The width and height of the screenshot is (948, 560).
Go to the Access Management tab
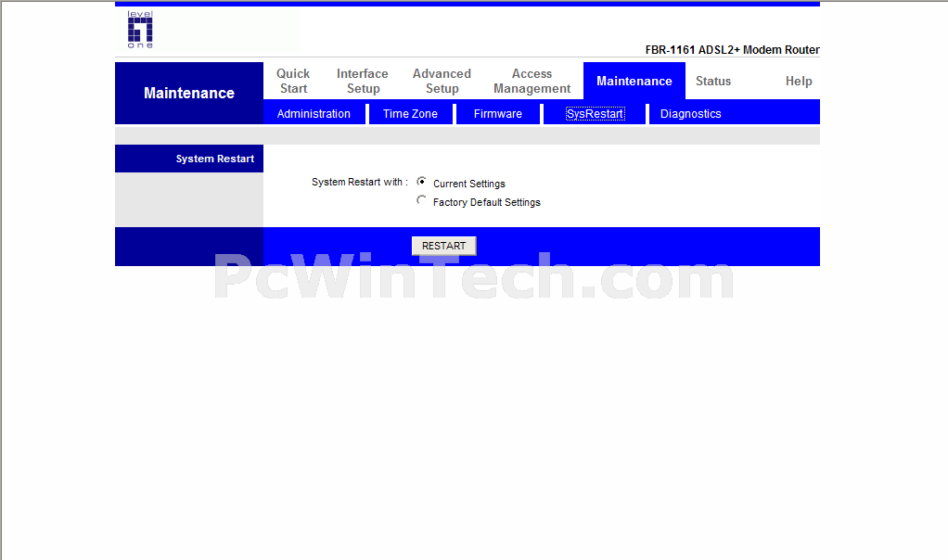pos(532,81)
